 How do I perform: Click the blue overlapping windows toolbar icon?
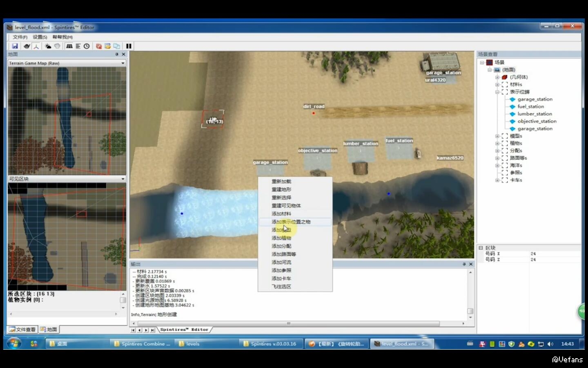117,46
